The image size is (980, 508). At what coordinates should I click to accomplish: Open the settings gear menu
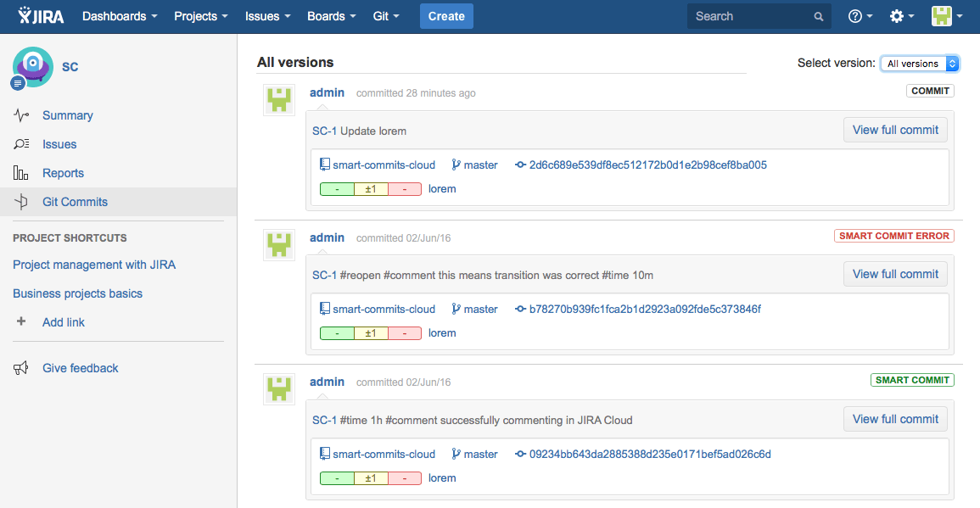(902, 16)
